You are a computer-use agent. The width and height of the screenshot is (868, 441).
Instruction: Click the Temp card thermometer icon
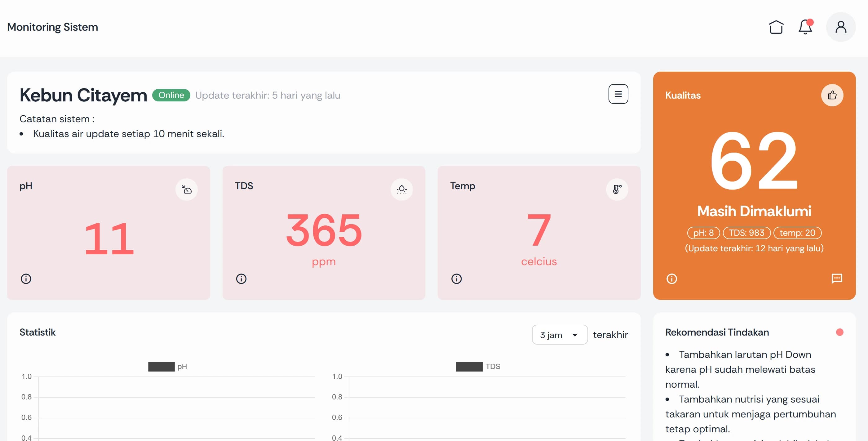click(617, 189)
